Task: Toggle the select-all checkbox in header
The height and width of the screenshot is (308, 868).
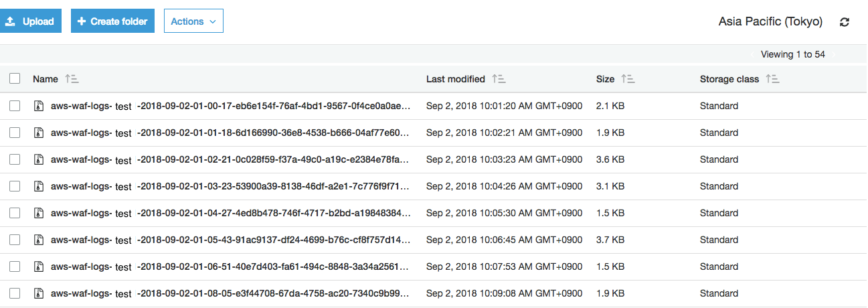Action: coord(15,79)
